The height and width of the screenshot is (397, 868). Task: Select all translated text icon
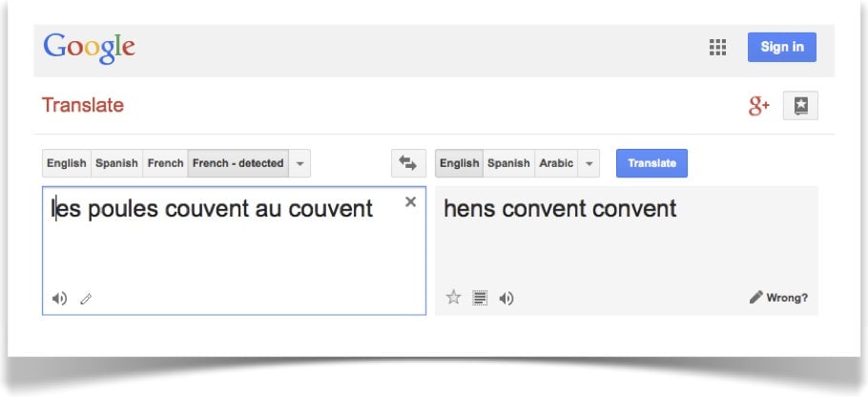click(x=480, y=298)
